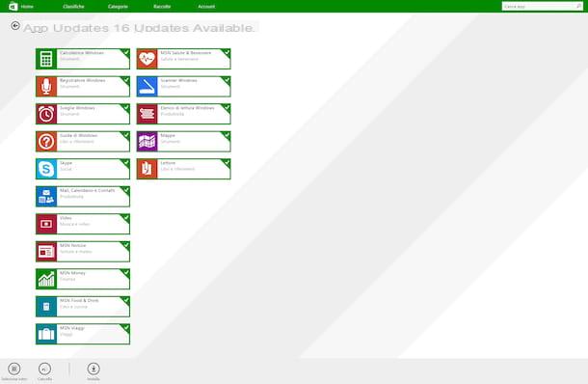This screenshot has width=588, height=384.
Task: Click the Sveglie Windows alarm clock icon
Action: pos(46,114)
